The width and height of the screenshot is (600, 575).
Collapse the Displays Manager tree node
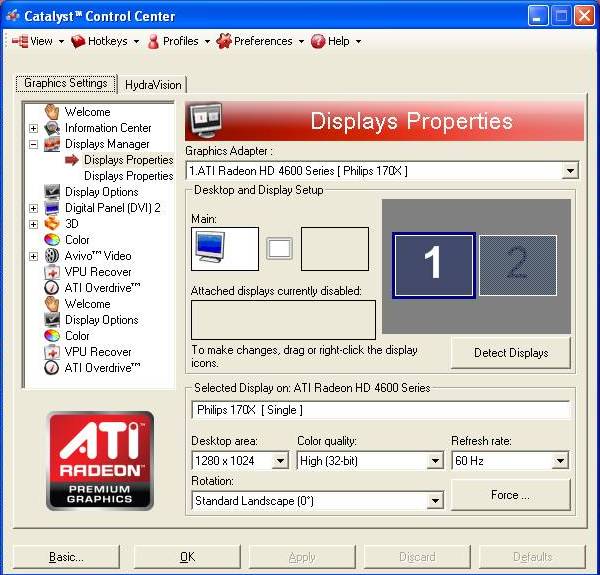coord(33,144)
